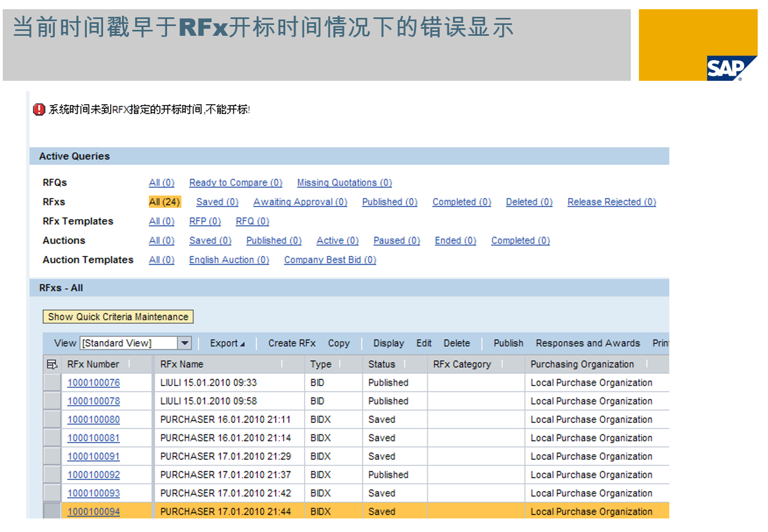
Task: Open Deleted (0) query
Action: [x=529, y=202]
